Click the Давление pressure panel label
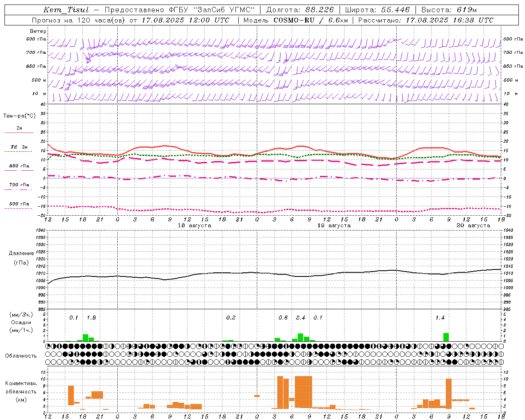Screen dimensions: 525x420 [x=21, y=253]
